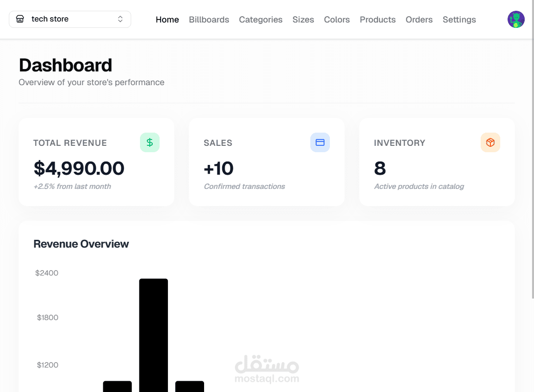Select the Total Revenue card
This screenshot has width=534, height=392.
click(x=96, y=161)
